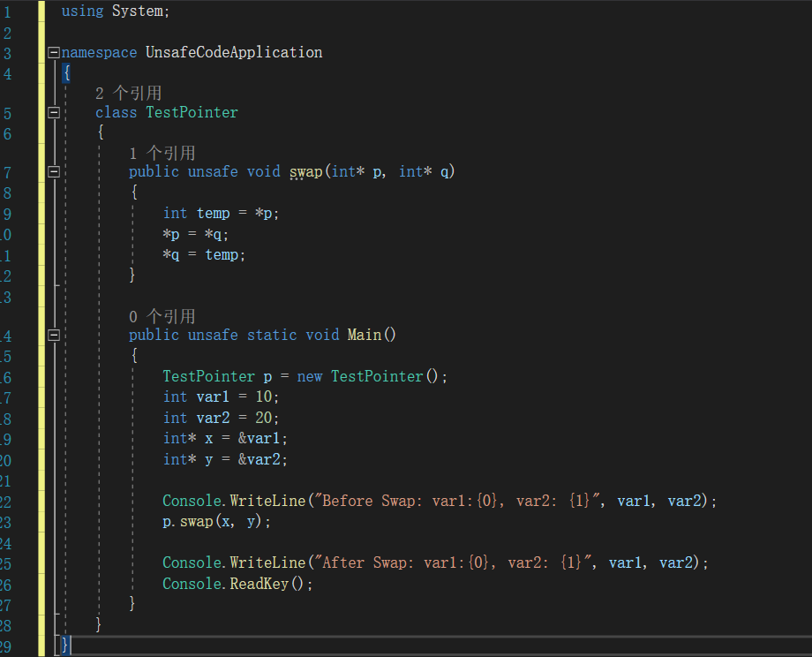The image size is (812, 657).
Task: Place cursor on the Main method name
Action: point(363,335)
